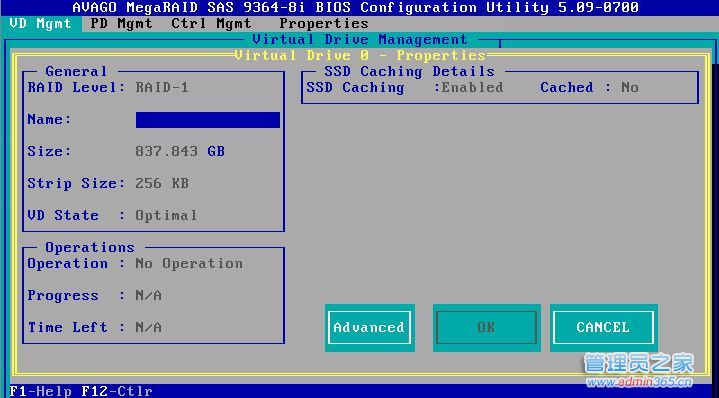Click the Progress N/A value

[x=149, y=296]
